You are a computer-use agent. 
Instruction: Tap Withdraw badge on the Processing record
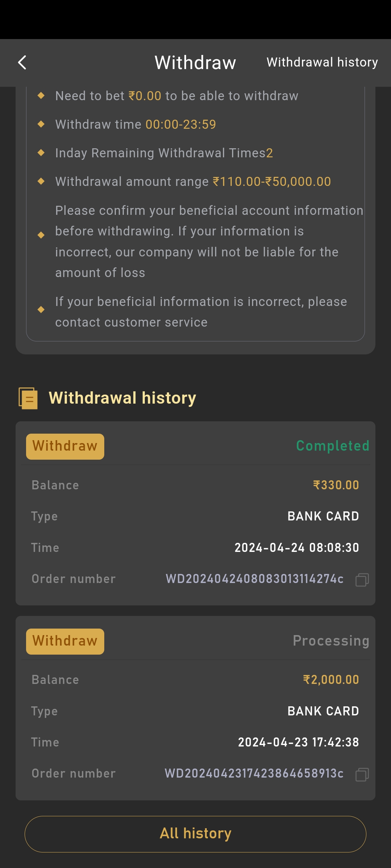point(65,641)
